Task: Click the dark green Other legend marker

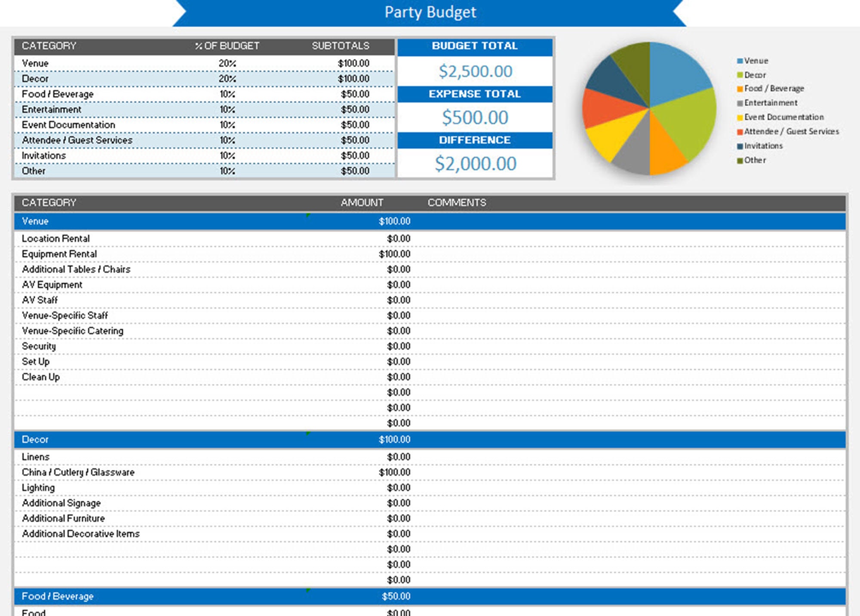Action: coord(740,160)
